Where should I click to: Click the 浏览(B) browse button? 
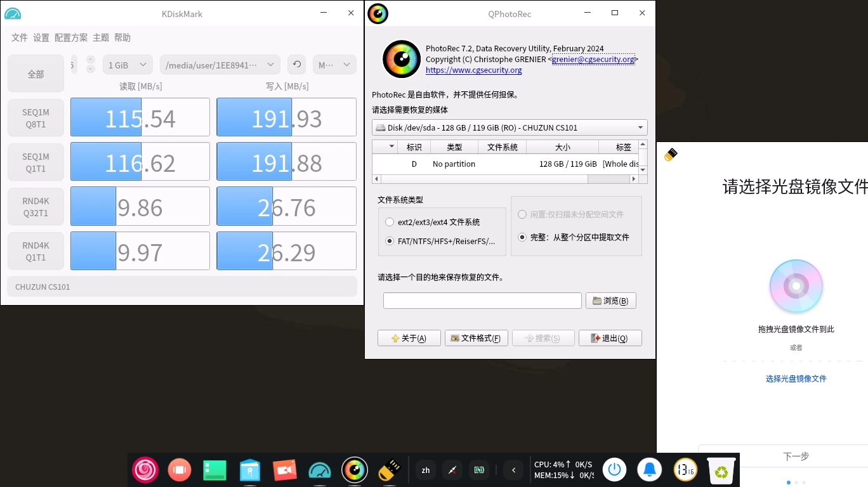coord(610,301)
